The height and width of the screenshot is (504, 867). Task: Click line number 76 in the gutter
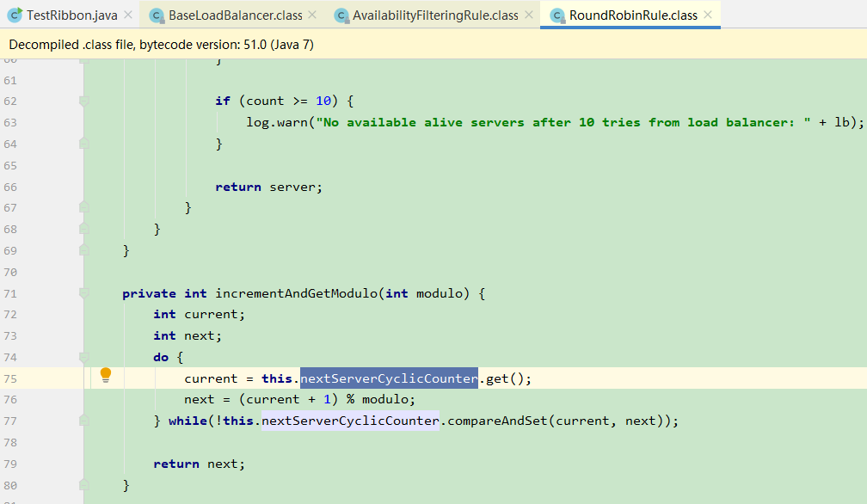(x=10, y=400)
